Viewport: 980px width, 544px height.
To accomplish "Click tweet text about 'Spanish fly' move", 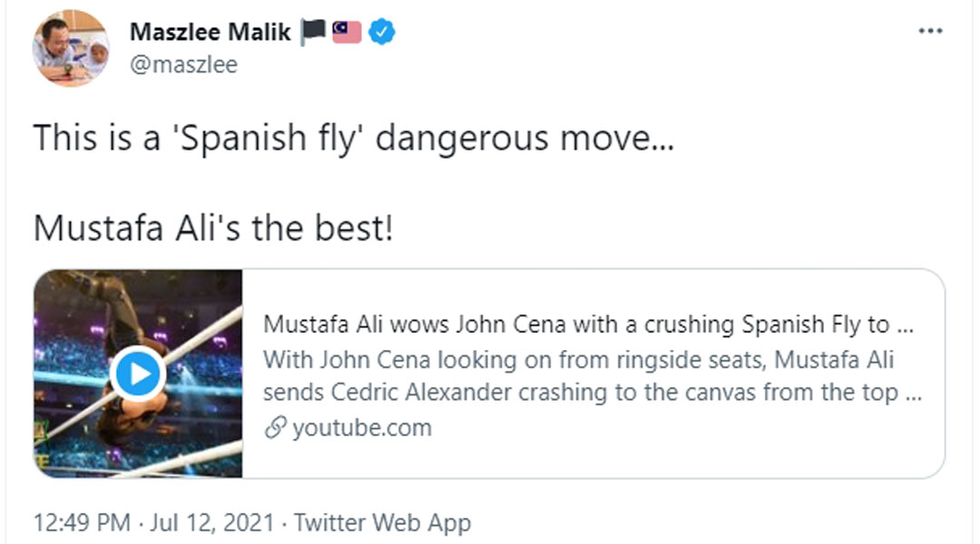I will pos(354,138).
